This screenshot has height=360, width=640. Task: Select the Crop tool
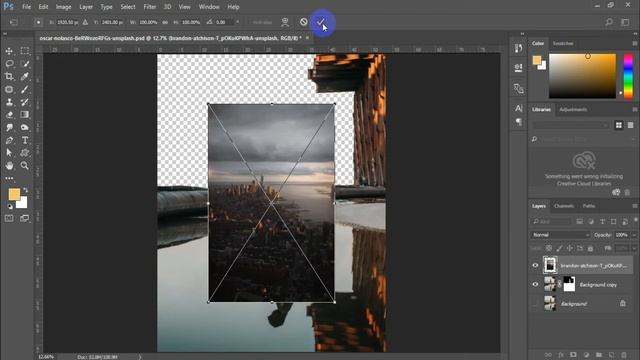[9, 76]
